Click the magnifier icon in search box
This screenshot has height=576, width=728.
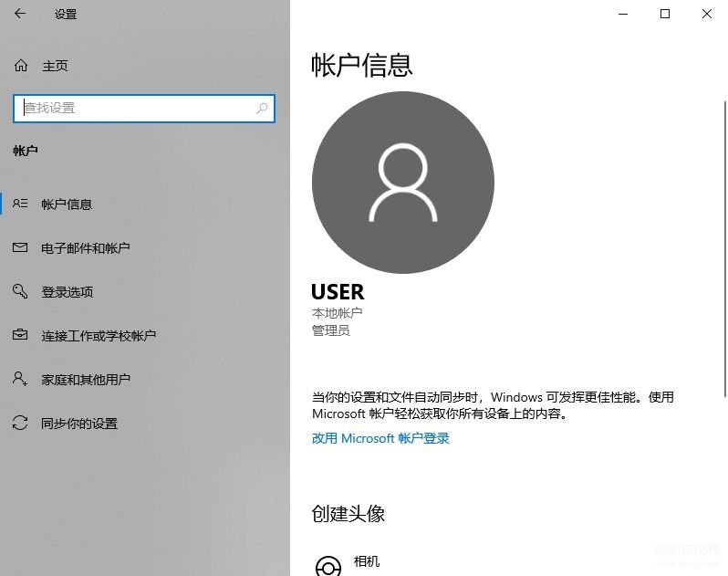pyautogui.click(x=262, y=108)
